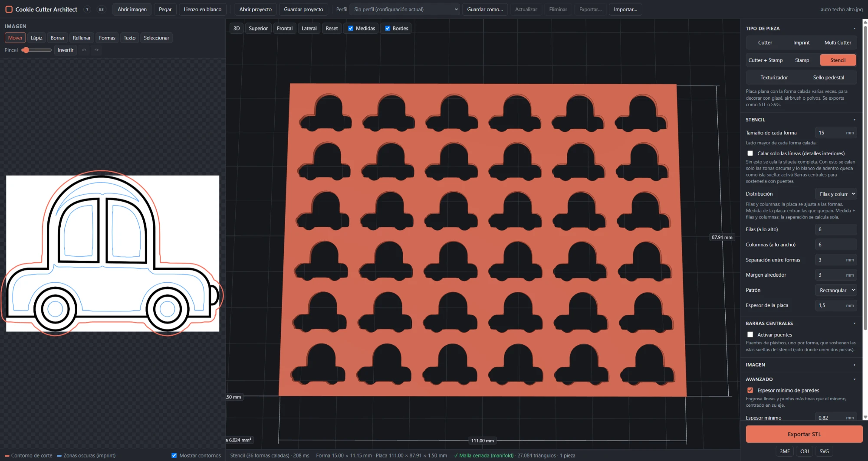
Task: Open the Distribución dropdown
Action: point(836,194)
